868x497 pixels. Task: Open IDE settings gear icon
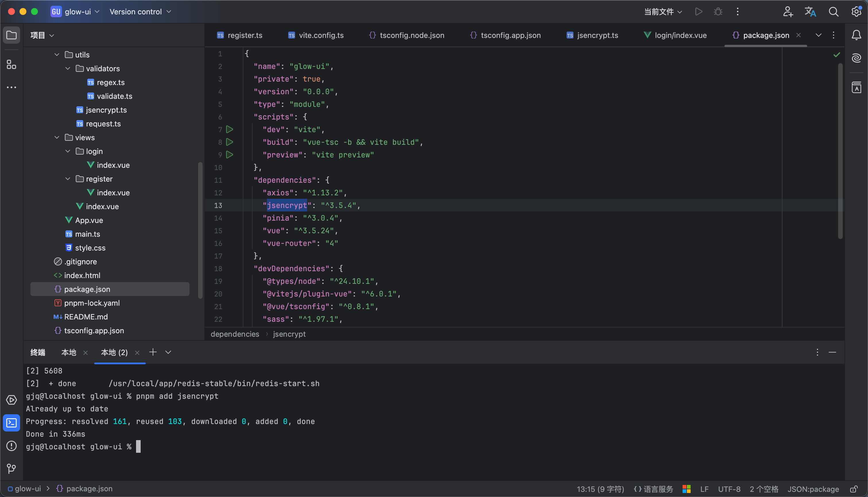click(857, 11)
